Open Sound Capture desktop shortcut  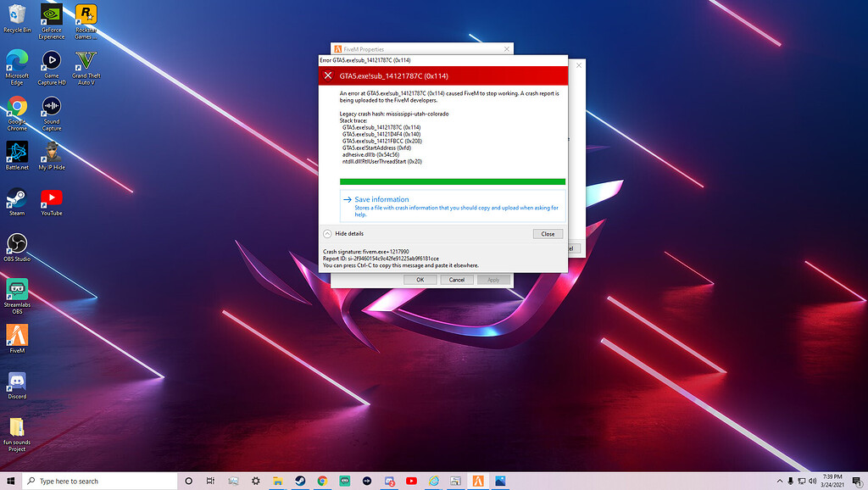pos(52,113)
